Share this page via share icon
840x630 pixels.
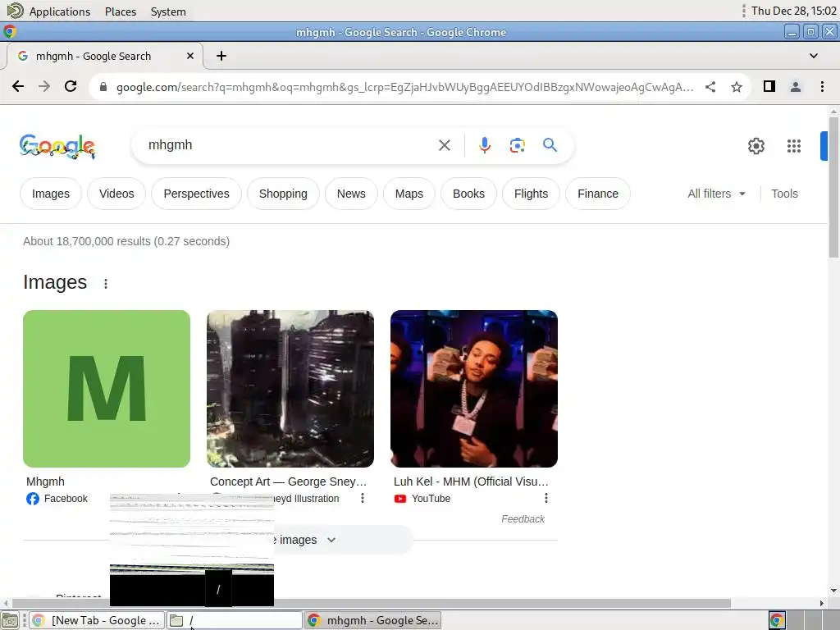(x=710, y=87)
